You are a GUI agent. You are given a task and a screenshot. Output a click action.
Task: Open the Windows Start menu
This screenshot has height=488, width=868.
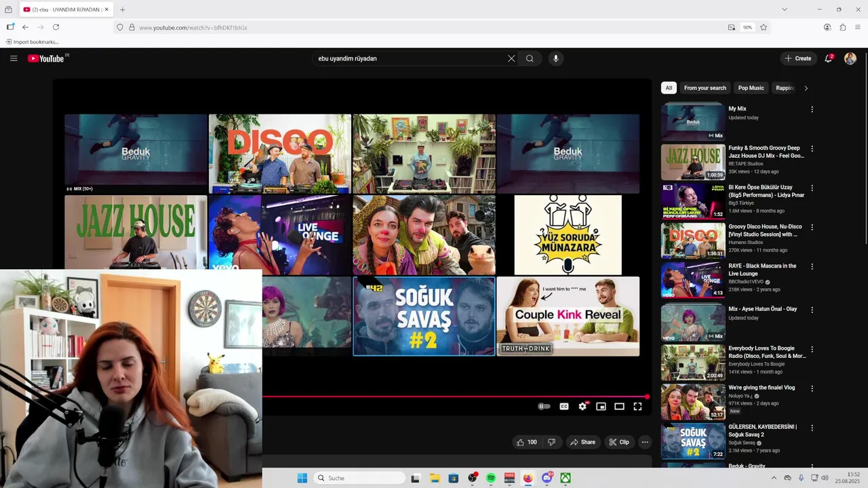tap(302, 478)
